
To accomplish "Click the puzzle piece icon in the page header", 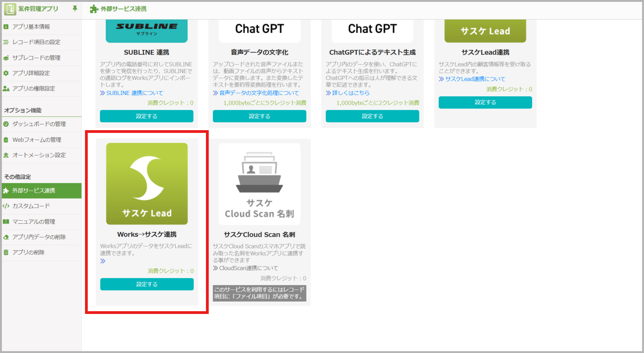I will click(94, 9).
